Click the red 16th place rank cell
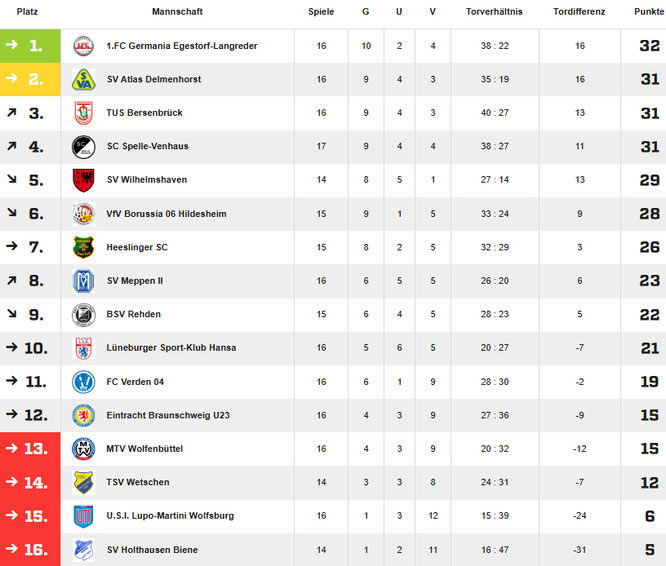 (x=30, y=550)
